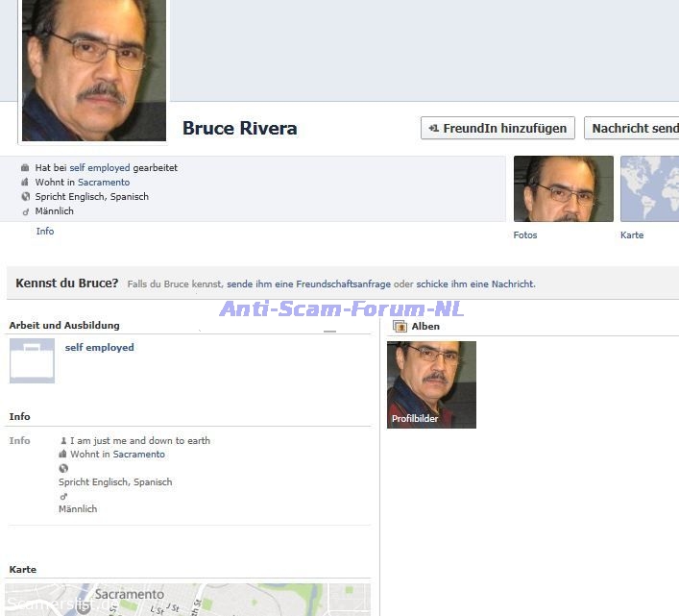The height and width of the screenshot is (616, 679).
Task: Click the Nachricht senden button
Action: 632,128
